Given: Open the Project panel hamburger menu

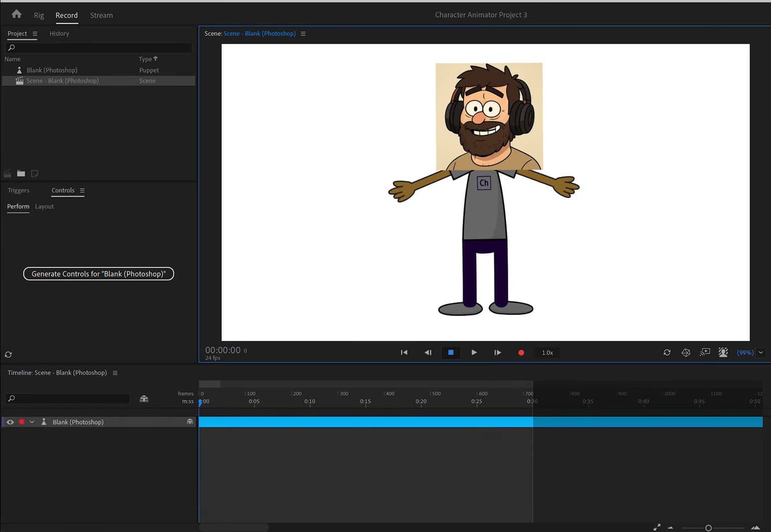Looking at the screenshot, I should coord(35,34).
